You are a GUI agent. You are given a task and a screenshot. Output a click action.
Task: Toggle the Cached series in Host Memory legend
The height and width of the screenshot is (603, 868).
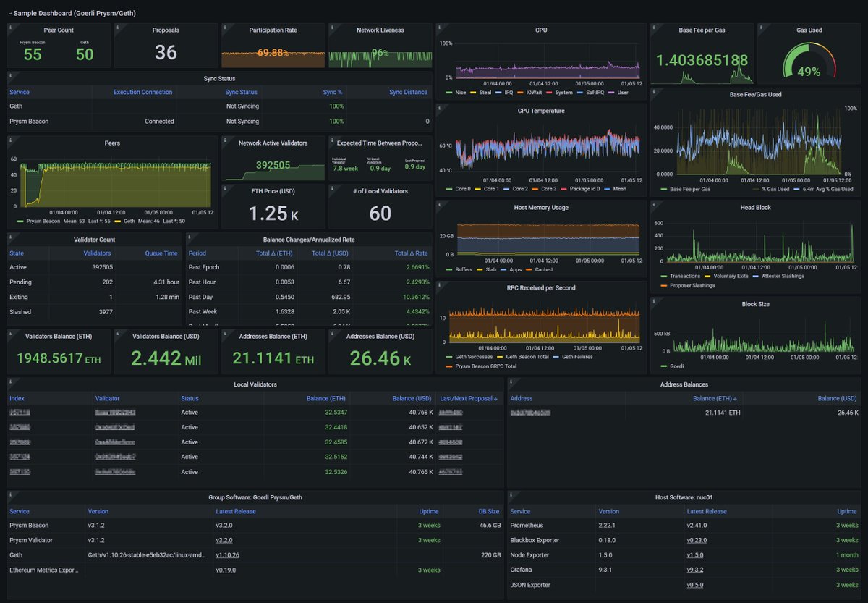click(542, 269)
